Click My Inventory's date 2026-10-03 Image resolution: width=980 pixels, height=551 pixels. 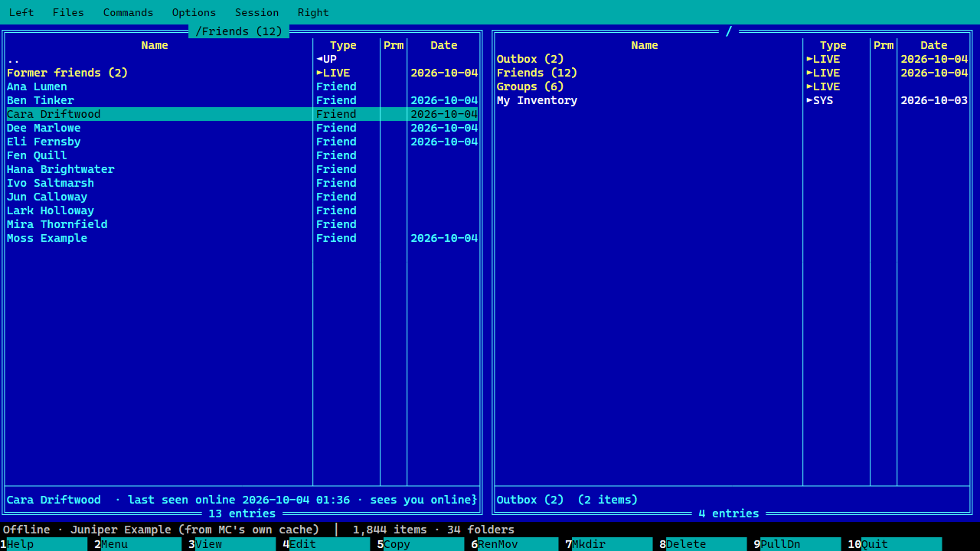pyautogui.click(x=934, y=100)
